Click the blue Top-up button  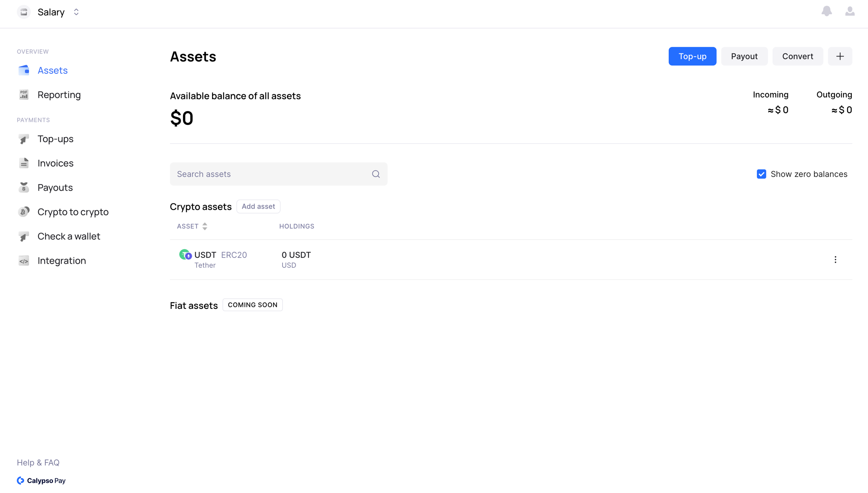click(x=692, y=56)
